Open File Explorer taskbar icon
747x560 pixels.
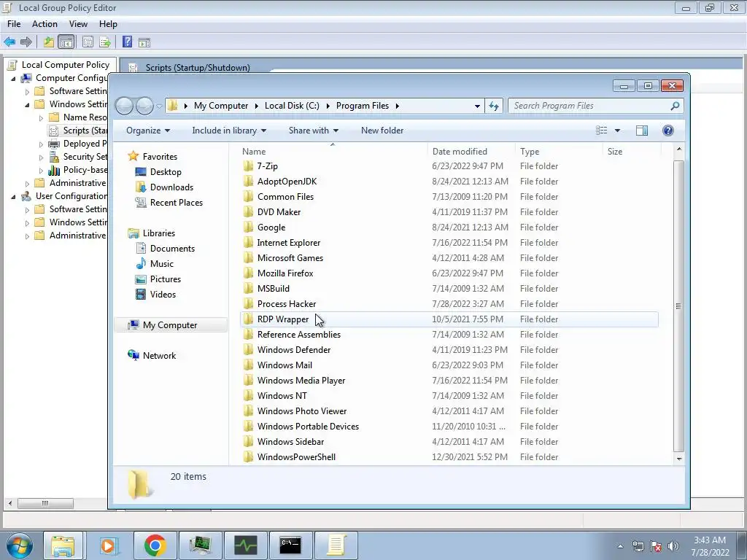pos(63,545)
